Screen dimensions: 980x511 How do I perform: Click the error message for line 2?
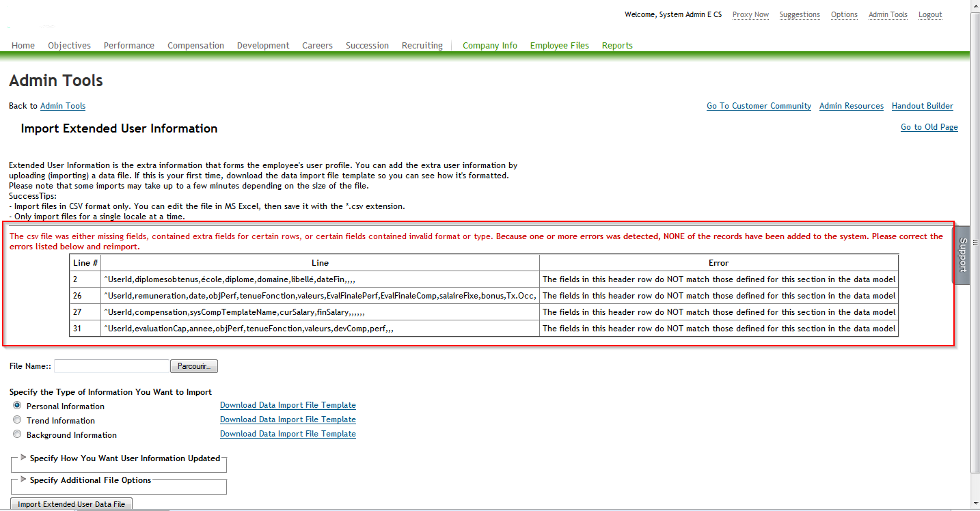(719, 279)
